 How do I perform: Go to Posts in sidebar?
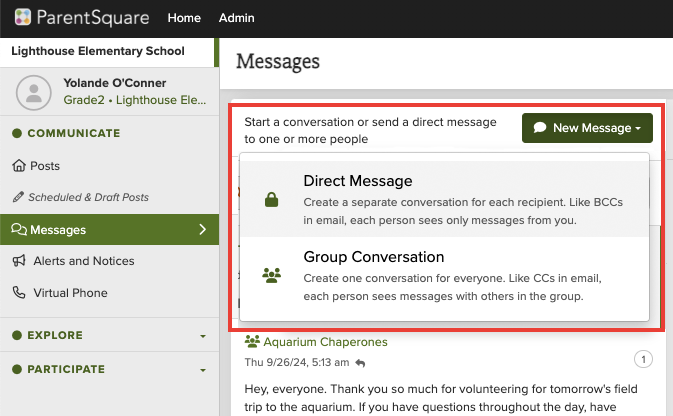pyautogui.click(x=45, y=166)
